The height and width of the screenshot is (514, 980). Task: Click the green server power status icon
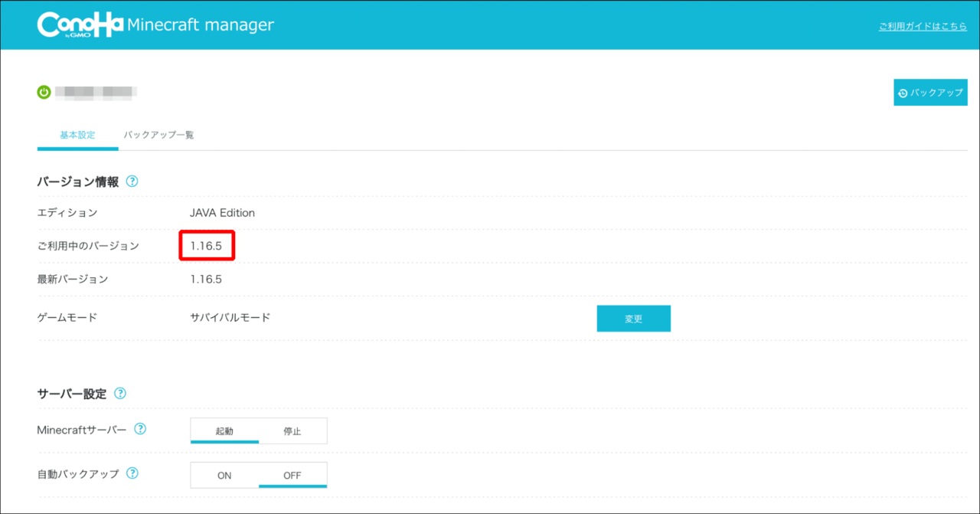point(44,93)
